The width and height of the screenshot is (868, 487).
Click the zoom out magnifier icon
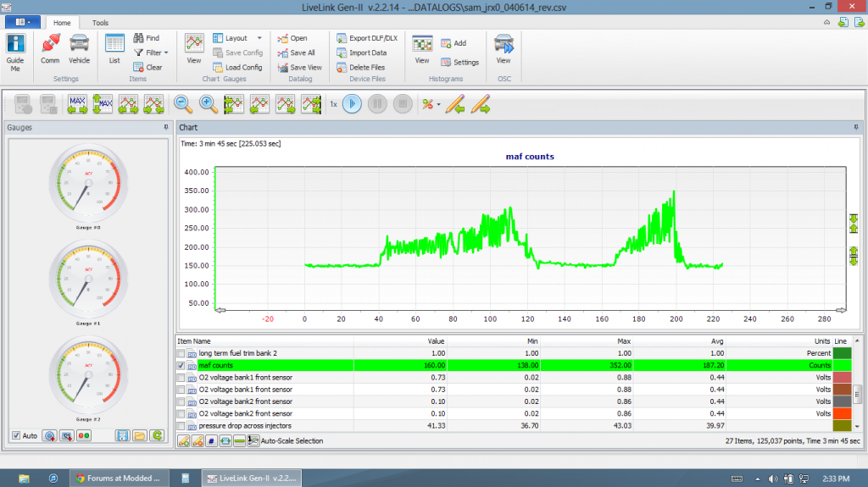click(x=183, y=104)
